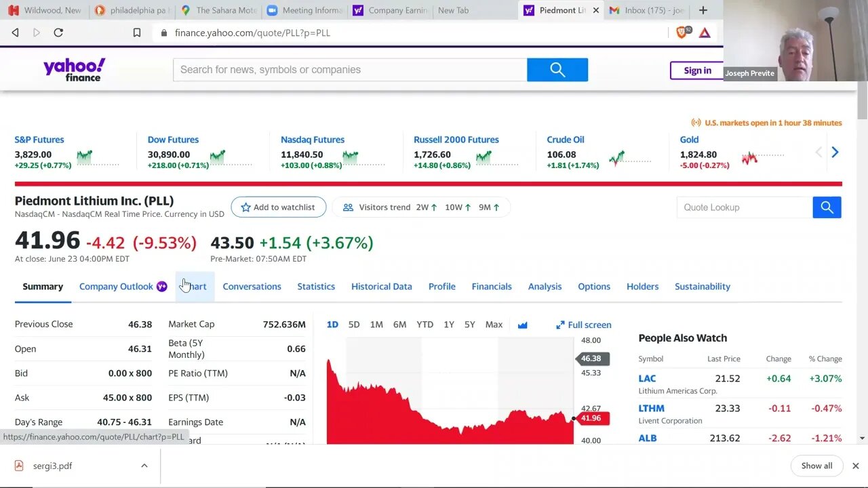Click the main news and symbols search field

pyautogui.click(x=350, y=70)
